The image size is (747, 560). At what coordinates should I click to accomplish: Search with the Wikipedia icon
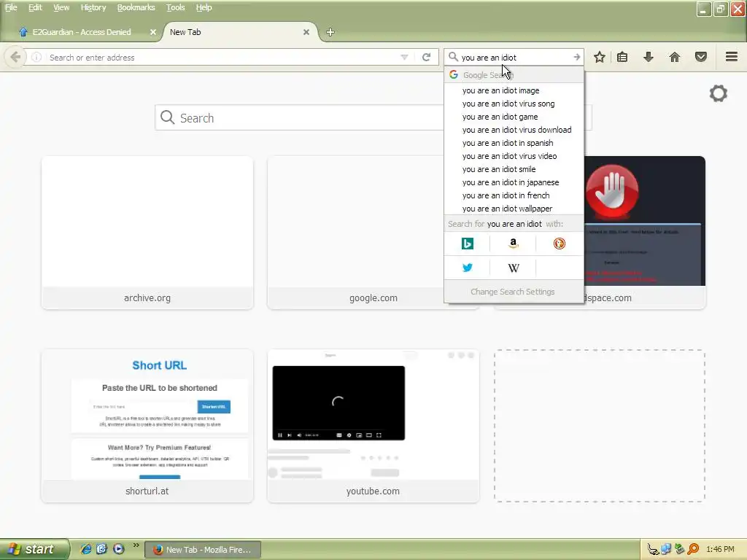click(513, 268)
